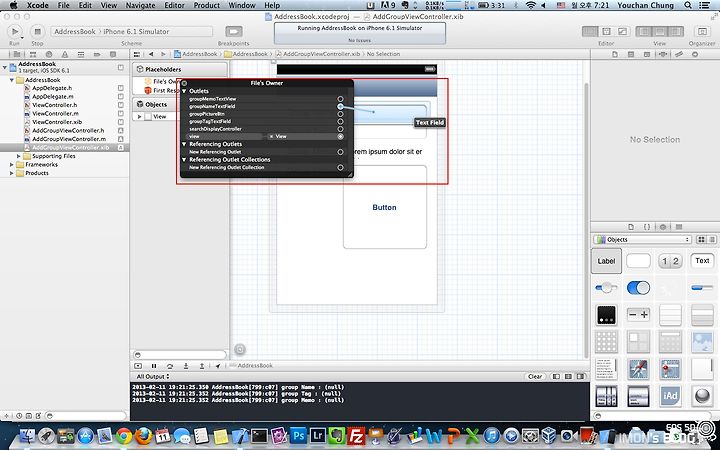The image size is (720, 450).
Task: Switch the object library to icon view
Action: (x=701, y=240)
